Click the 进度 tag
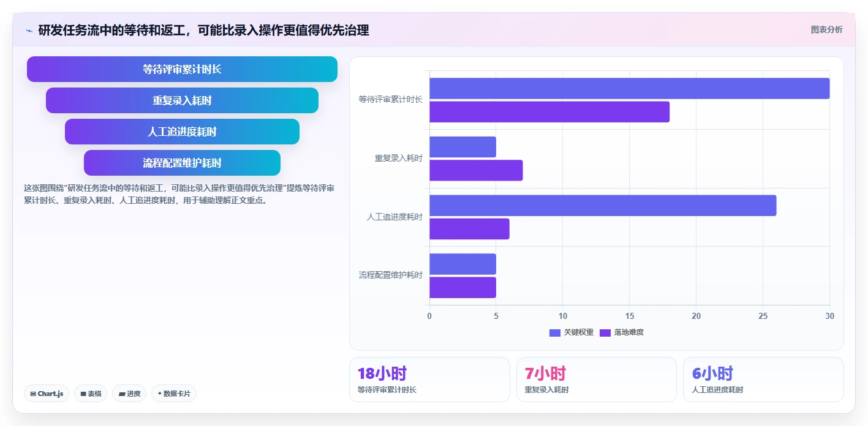Image resolution: width=868 pixels, height=426 pixels. coord(129,394)
